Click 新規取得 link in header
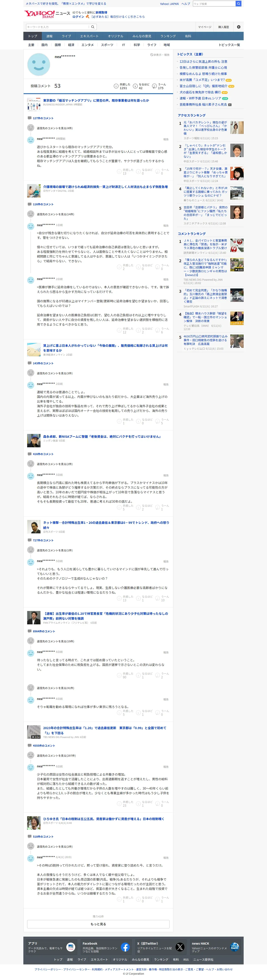Image resolution: width=267 pixels, height=980 pixels. pos(101,12)
